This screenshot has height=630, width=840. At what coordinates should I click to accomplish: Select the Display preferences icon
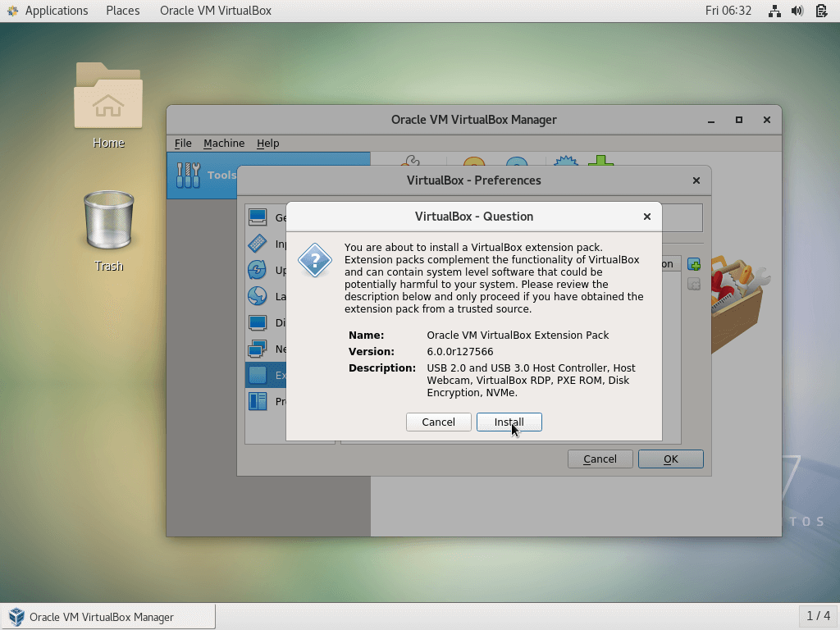point(258,322)
